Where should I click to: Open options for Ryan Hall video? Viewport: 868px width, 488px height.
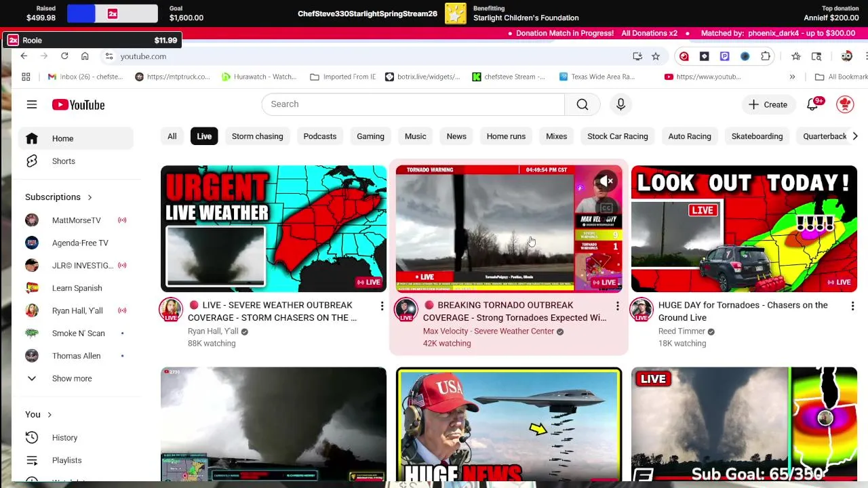382,306
